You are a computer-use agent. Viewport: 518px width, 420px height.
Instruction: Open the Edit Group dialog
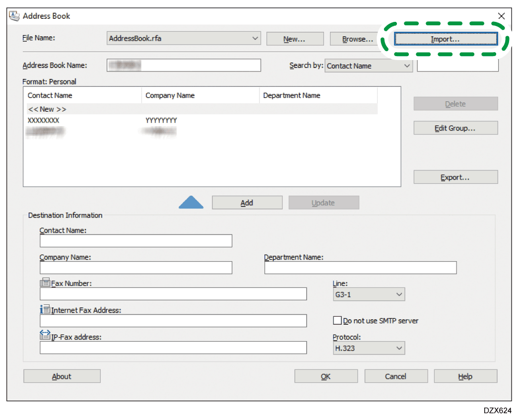pyautogui.click(x=455, y=128)
